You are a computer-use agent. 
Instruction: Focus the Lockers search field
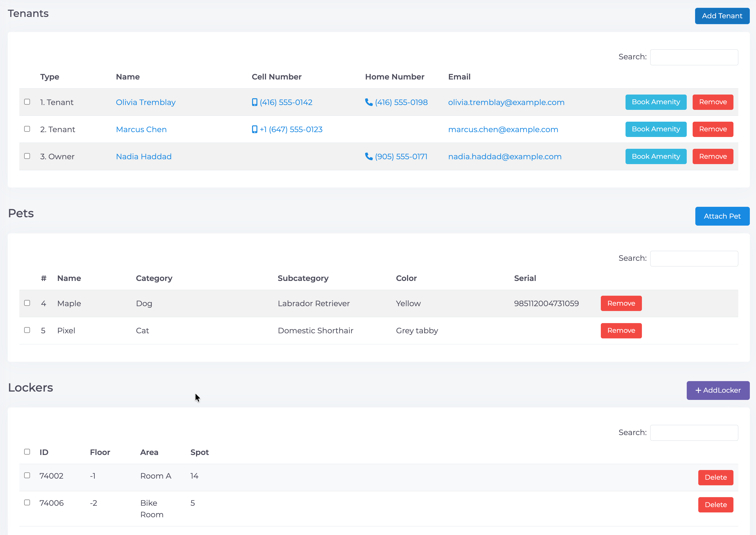694,433
